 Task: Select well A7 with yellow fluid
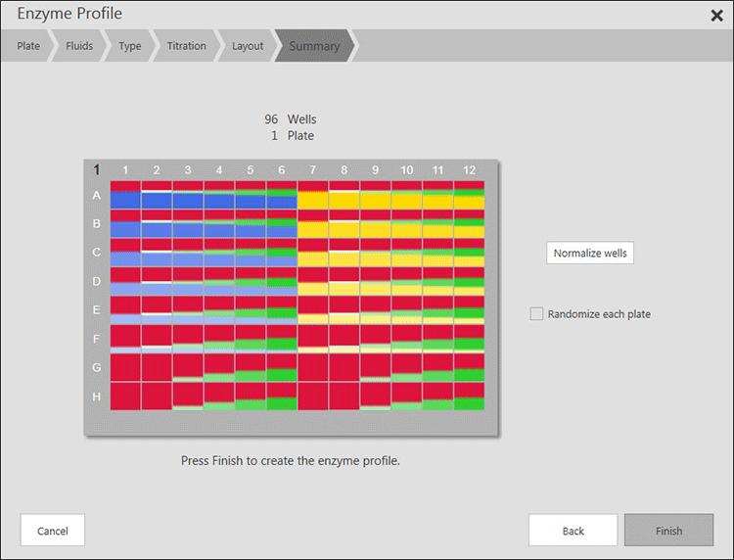(313, 195)
